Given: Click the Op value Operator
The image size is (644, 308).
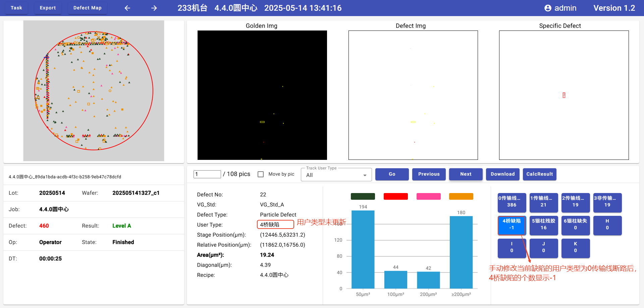Looking at the screenshot, I should click(50, 242).
